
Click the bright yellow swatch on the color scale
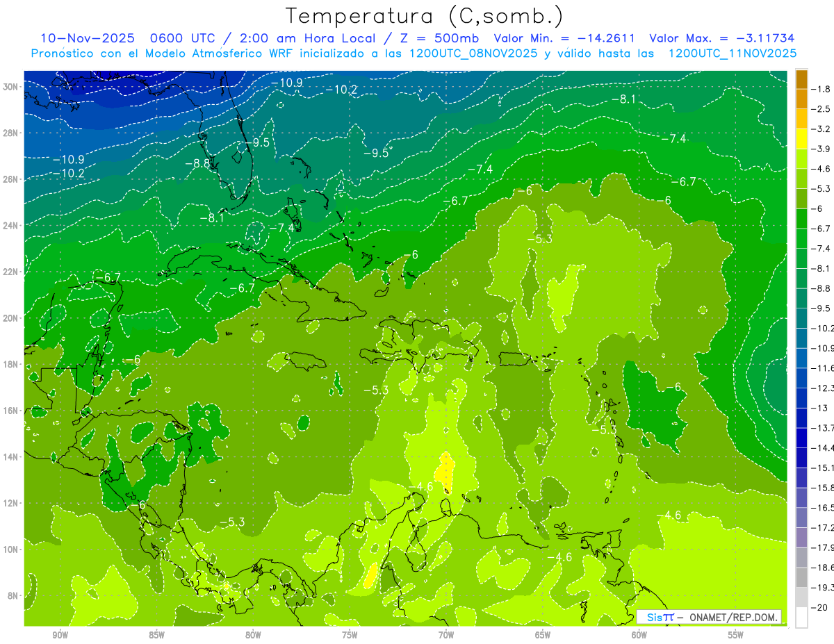801,139
